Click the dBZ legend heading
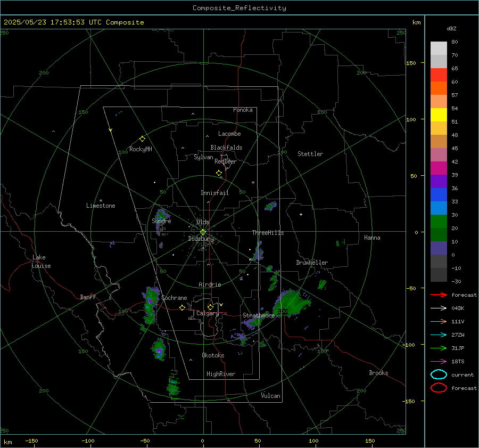 pyautogui.click(x=451, y=28)
